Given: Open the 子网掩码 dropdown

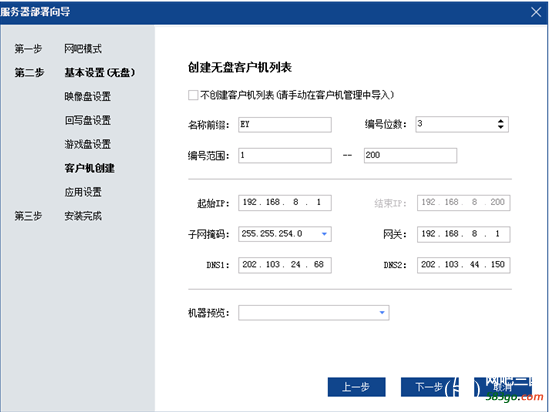Looking at the screenshot, I should (324, 234).
